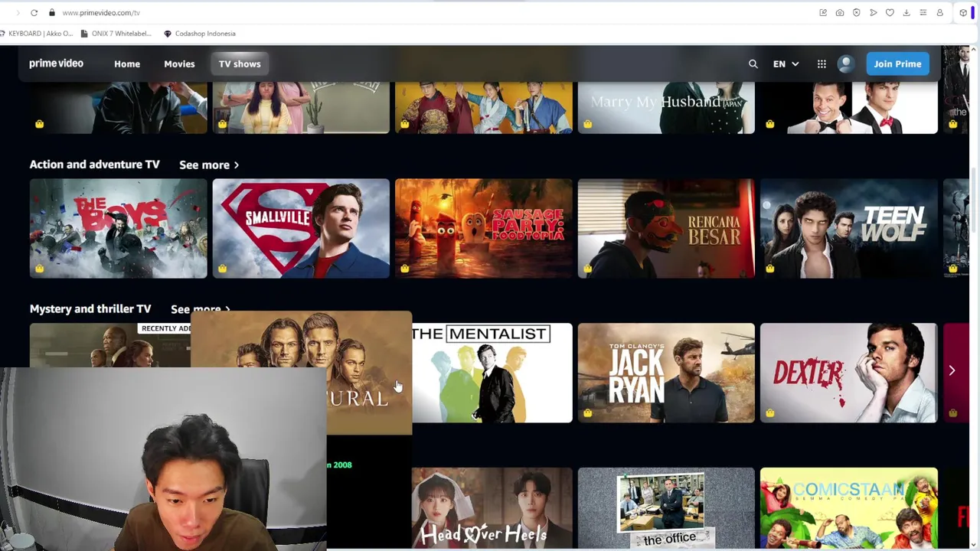Open the Dexter thumbnail
Screen dimensions: 980x551
[x=848, y=373]
